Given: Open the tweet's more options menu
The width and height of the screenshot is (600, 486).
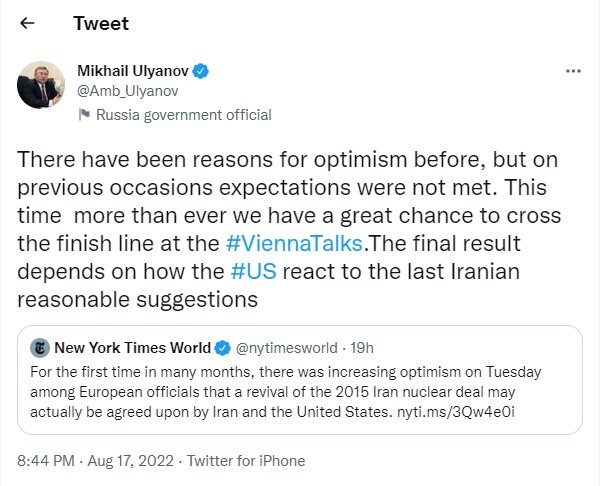Looking at the screenshot, I should pyautogui.click(x=573, y=72).
